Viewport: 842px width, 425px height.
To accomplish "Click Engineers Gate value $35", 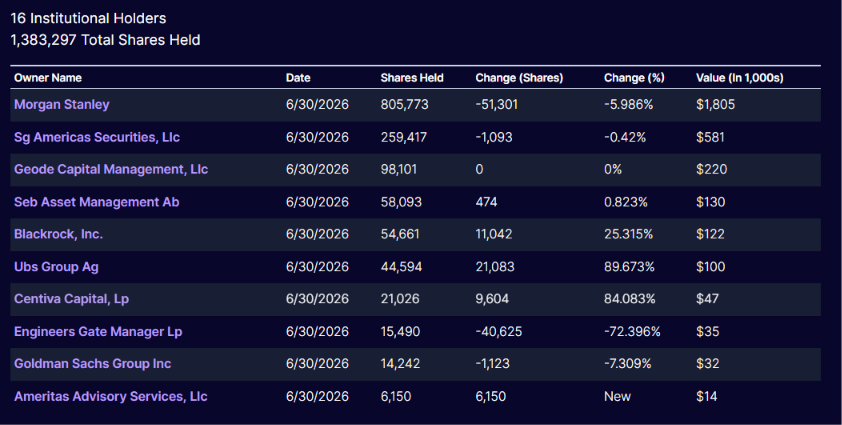I will point(707,332).
